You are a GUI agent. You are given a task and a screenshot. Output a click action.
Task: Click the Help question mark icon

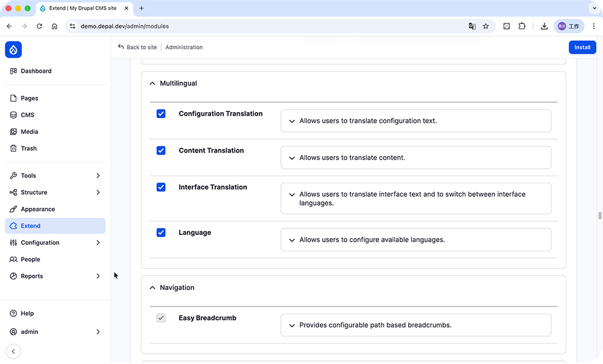pos(13,313)
